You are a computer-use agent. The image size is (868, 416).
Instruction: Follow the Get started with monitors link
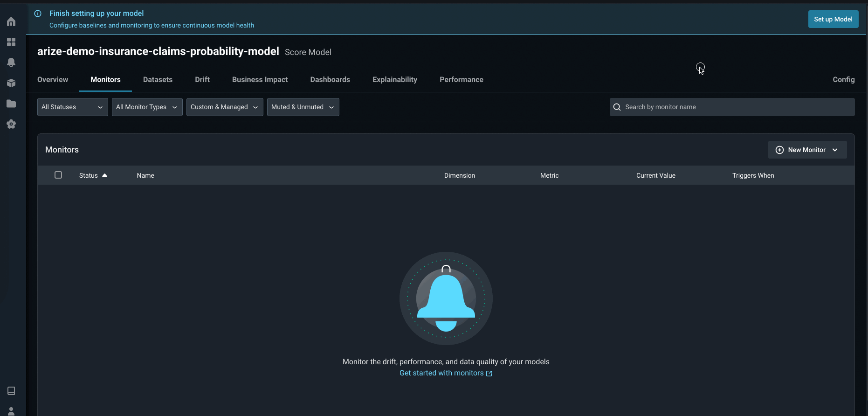coord(441,373)
